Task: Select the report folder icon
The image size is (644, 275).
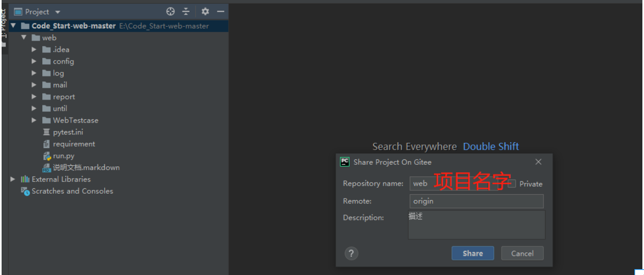Action: [x=47, y=96]
